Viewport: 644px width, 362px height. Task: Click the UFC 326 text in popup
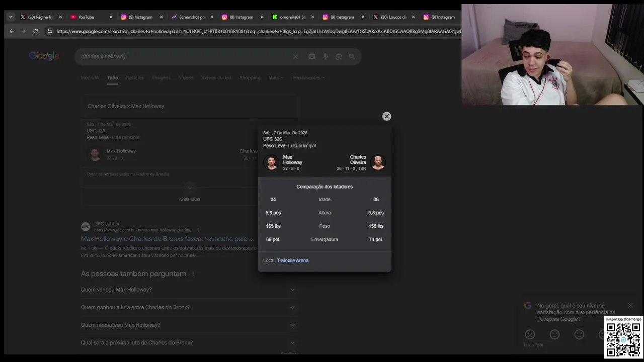pyautogui.click(x=272, y=139)
